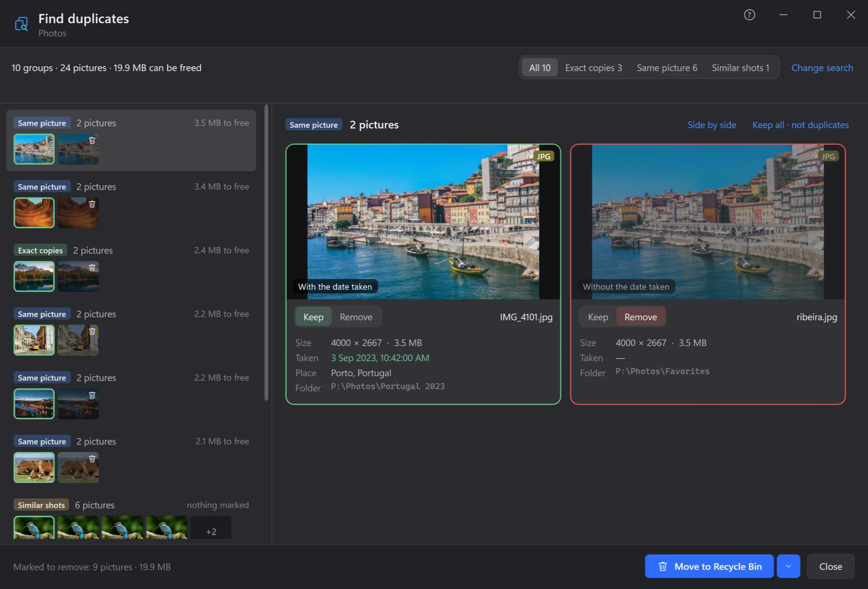Click the Change search link
The image size is (868, 589).
coord(822,68)
